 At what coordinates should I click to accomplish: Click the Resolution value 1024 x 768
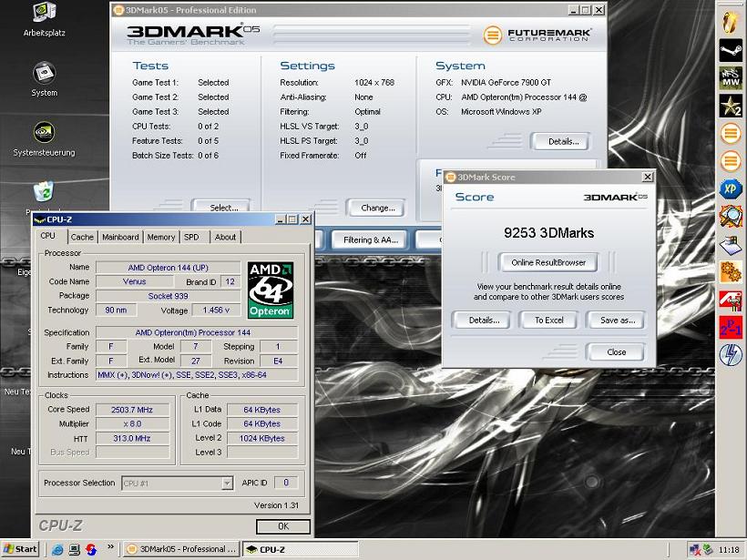tap(374, 82)
